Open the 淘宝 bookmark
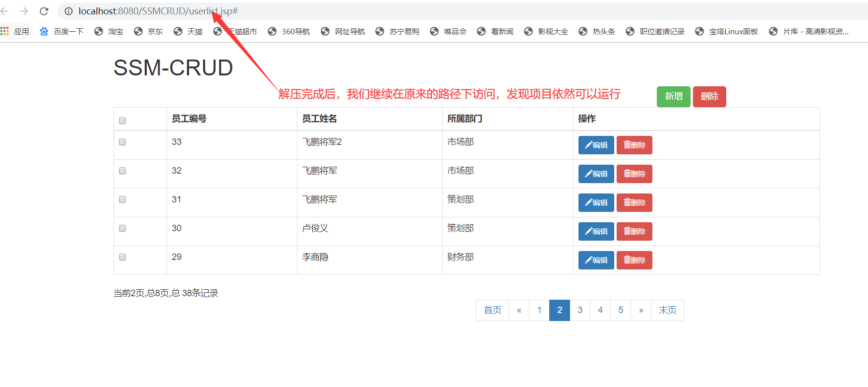The height and width of the screenshot is (387, 868). click(109, 31)
